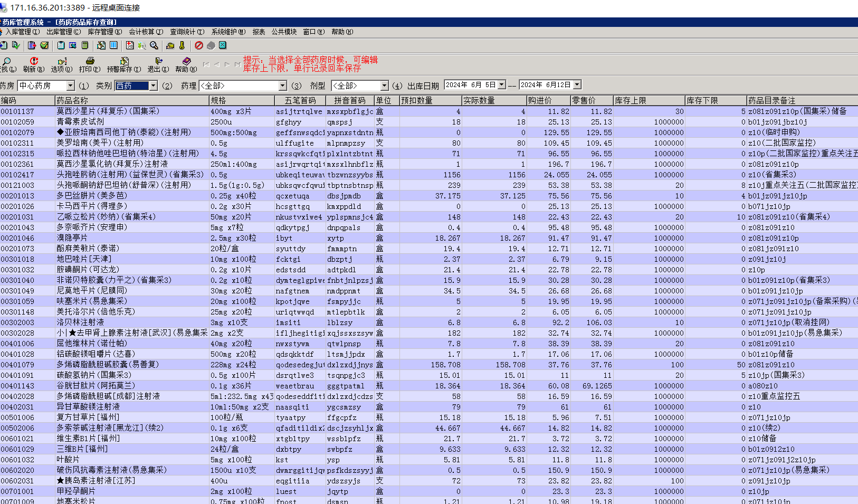
Task: Click the 药品目录备注 column header
Action: 802,100
